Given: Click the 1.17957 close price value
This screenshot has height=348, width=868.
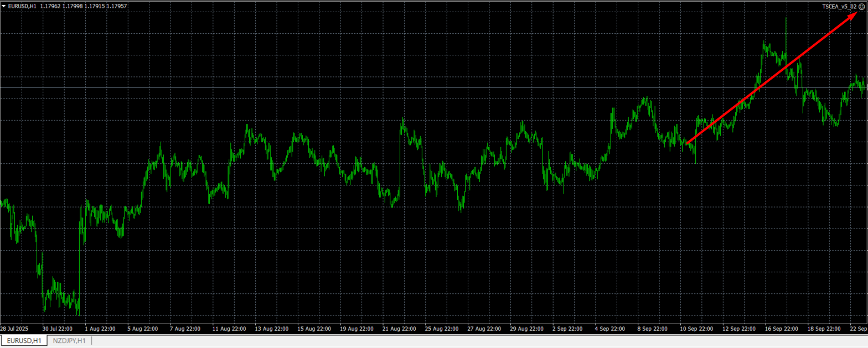Looking at the screenshot, I should (116, 6).
